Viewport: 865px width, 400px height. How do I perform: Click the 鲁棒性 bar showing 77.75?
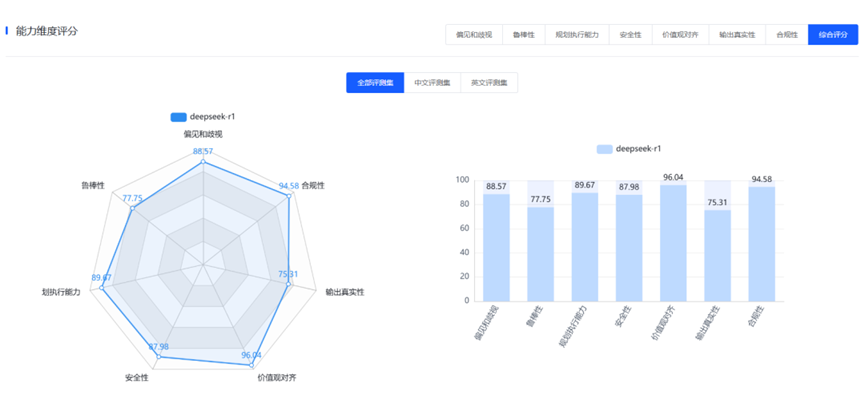[x=540, y=254]
